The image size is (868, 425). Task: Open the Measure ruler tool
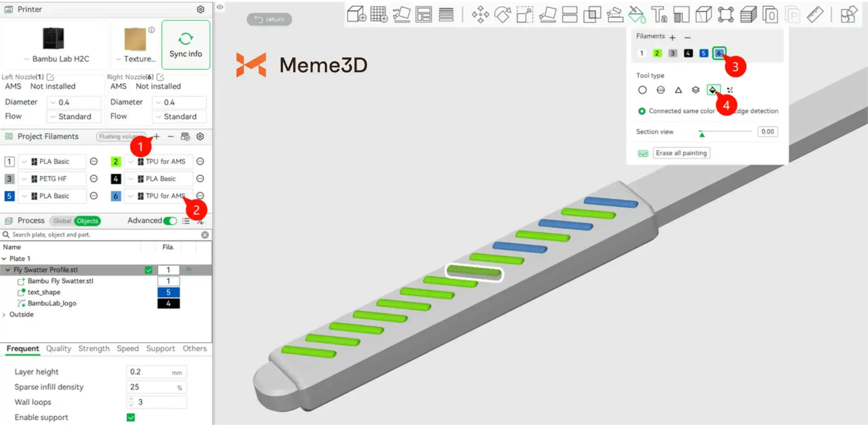pos(815,14)
